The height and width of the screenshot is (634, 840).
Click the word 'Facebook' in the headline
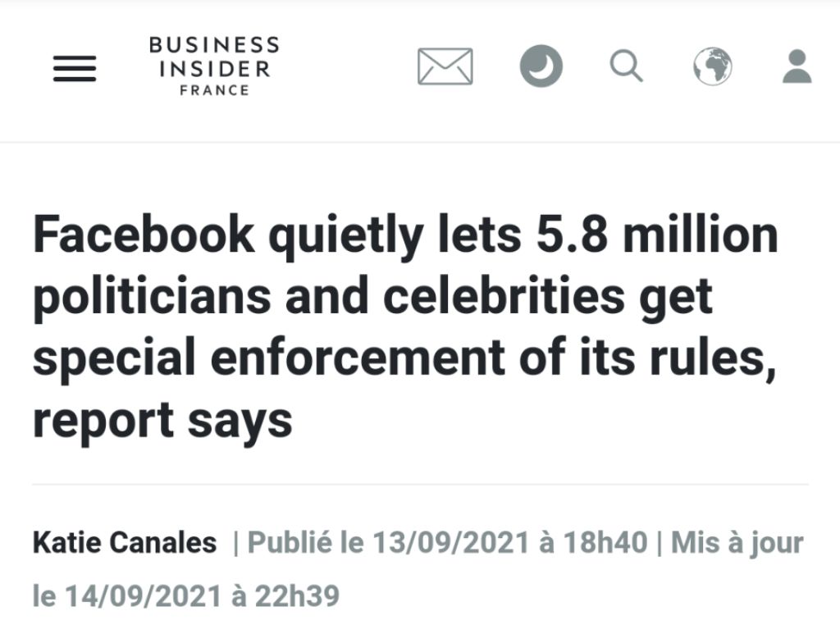pos(144,235)
